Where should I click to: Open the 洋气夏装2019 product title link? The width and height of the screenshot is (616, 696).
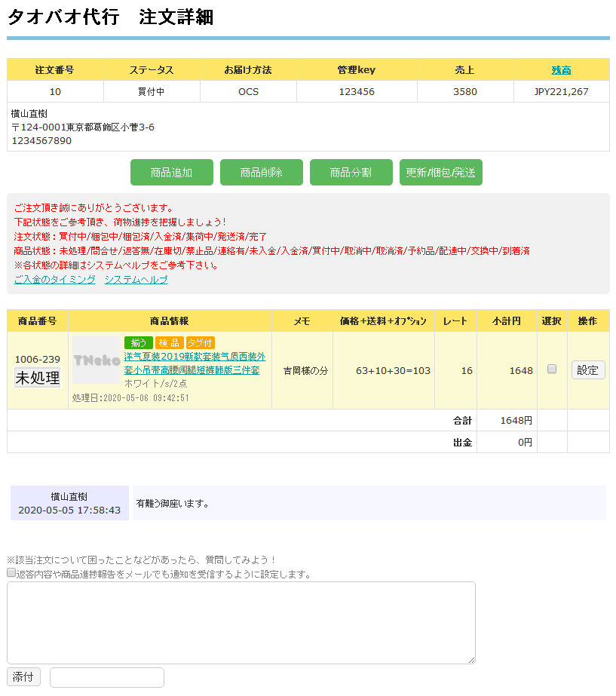click(x=195, y=363)
